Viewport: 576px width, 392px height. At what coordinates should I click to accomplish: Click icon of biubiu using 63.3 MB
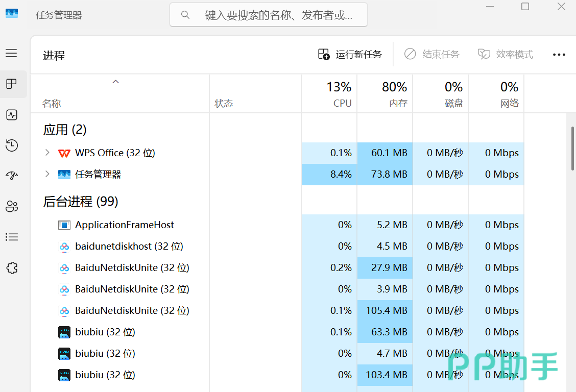tap(64, 332)
